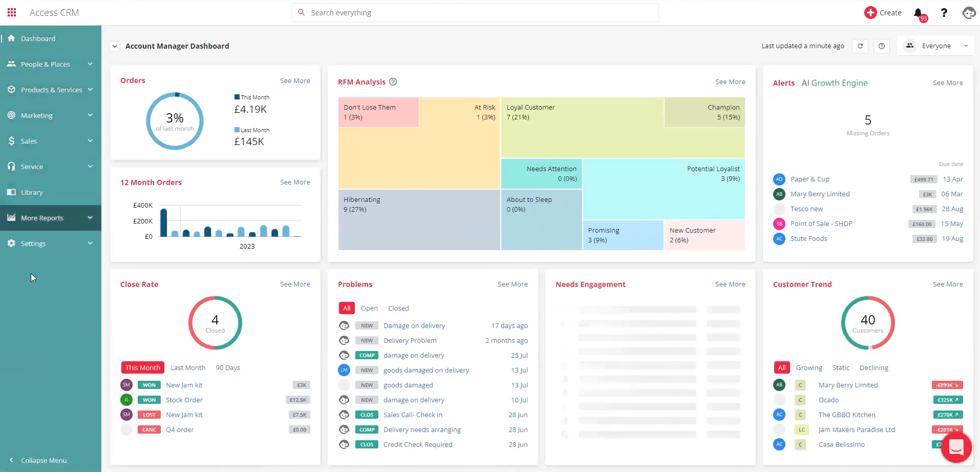The width and height of the screenshot is (980, 472).
Task: Open the Library section in sidebar
Action: [31, 192]
